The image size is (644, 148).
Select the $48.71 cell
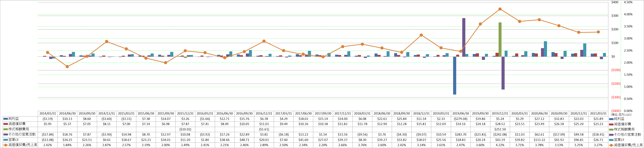(x=244, y=140)
